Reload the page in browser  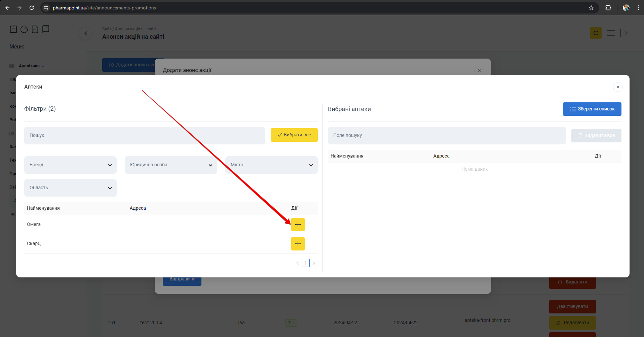[32, 8]
